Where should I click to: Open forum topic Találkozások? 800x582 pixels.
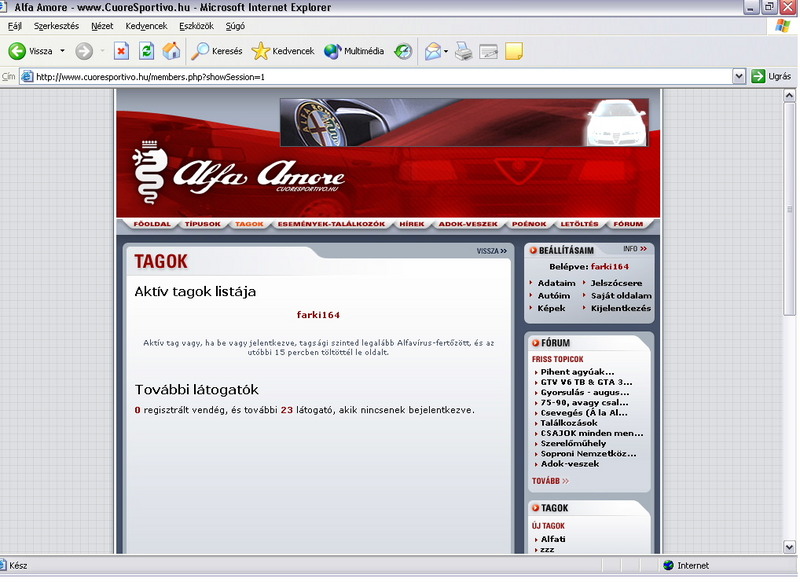tap(569, 423)
